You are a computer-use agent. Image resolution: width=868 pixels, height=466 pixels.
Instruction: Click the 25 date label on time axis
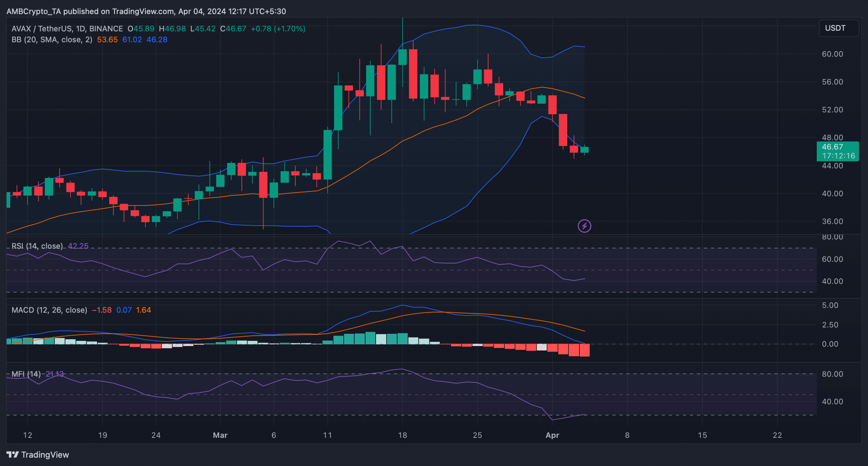point(477,435)
